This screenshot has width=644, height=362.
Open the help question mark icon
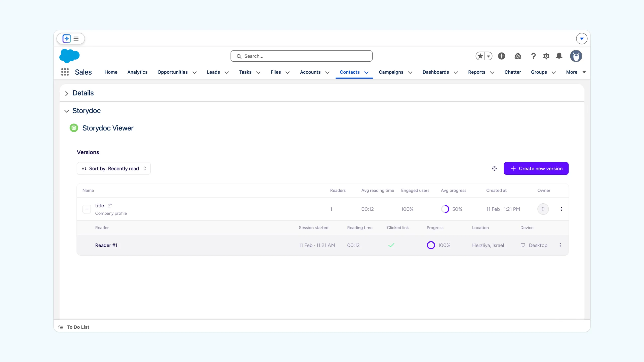tap(533, 56)
